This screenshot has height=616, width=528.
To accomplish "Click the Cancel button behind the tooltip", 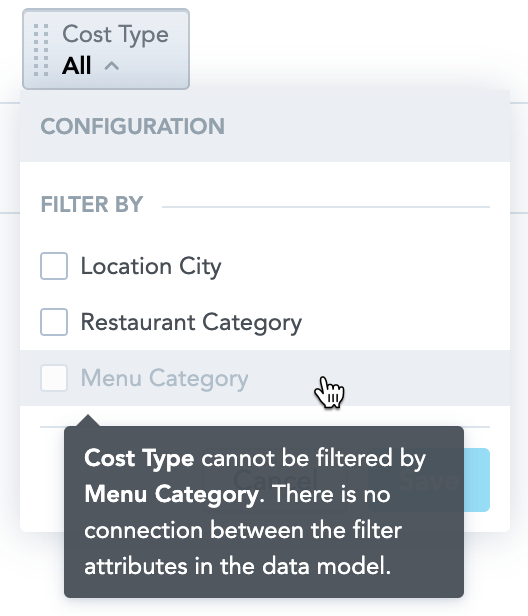I will click(x=275, y=480).
